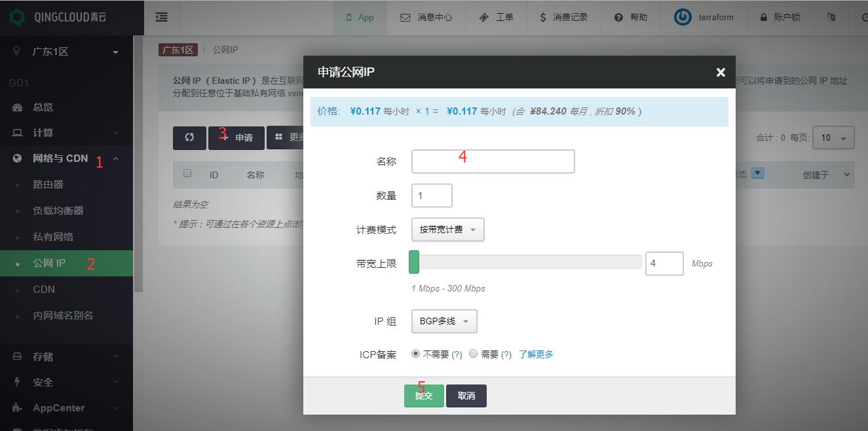Open the 广东1区 region selector
The image size is (868, 431).
pos(66,52)
